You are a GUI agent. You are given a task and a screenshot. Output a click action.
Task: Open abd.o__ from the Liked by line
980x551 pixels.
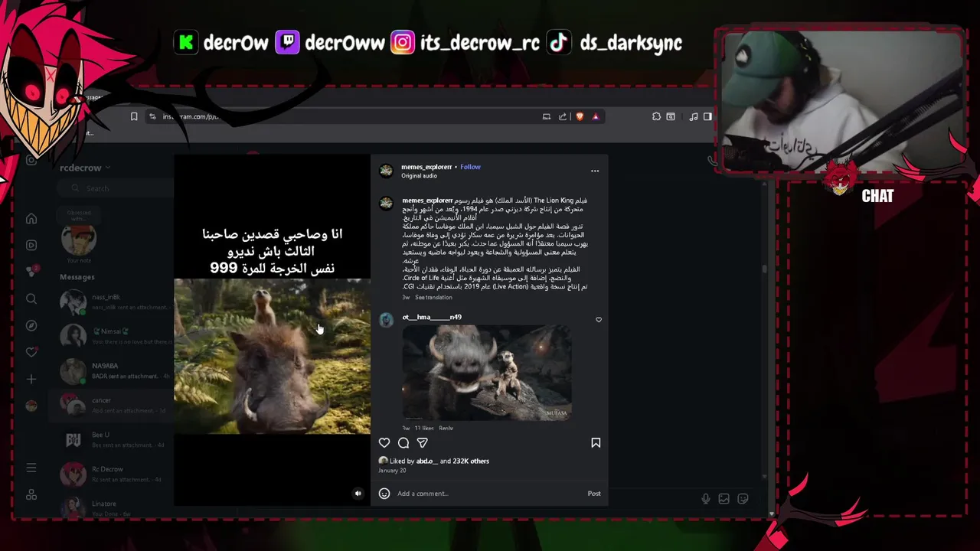pos(426,461)
